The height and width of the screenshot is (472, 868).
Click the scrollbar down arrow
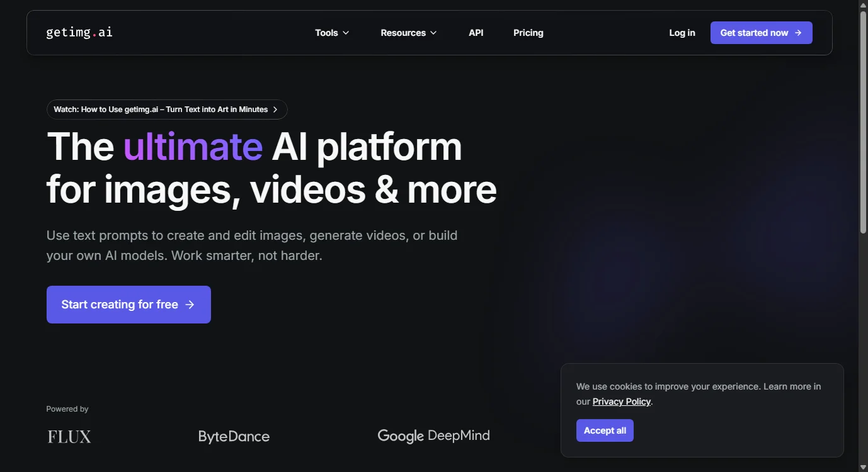coord(863,467)
